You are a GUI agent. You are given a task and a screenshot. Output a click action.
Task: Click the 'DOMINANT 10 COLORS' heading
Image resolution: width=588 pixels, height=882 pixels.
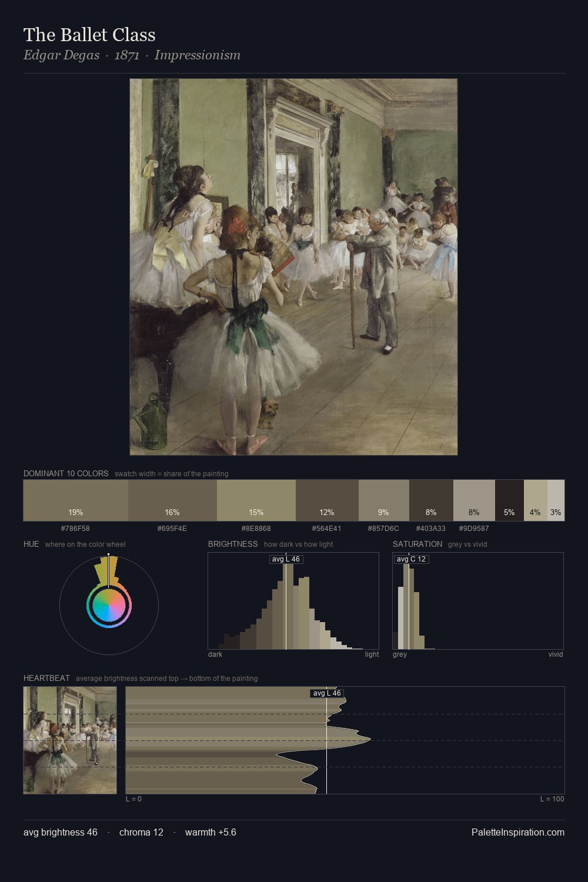(66, 473)
